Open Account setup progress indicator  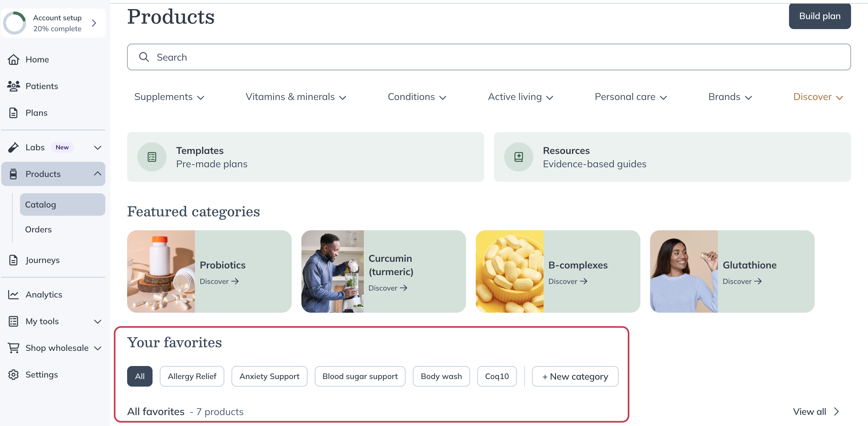coord(53,23)
